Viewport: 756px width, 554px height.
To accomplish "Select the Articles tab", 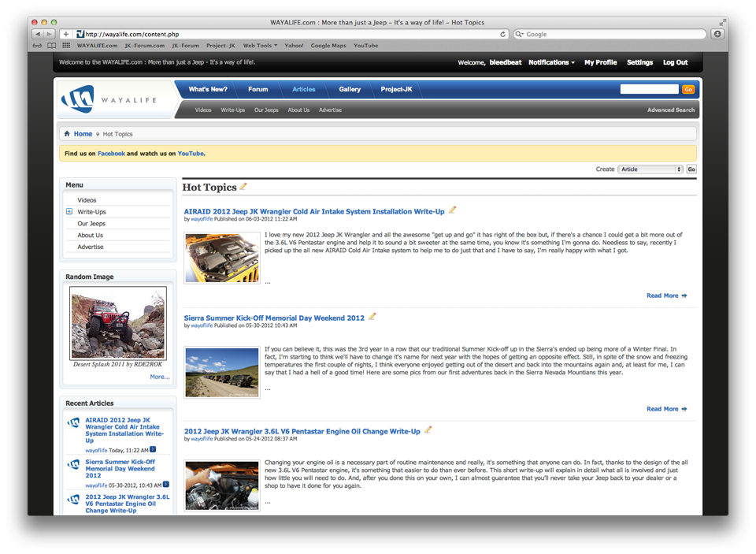I will pos(304,89).
